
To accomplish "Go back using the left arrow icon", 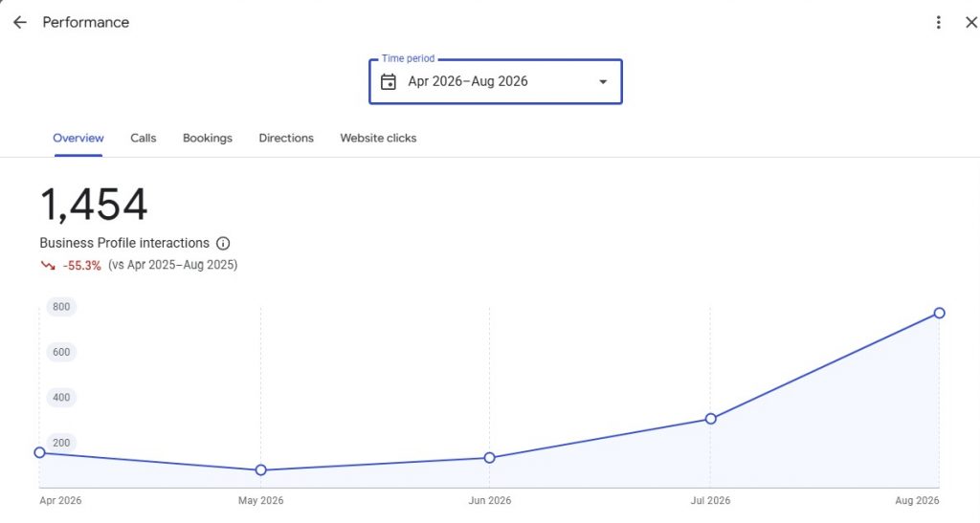I will [20, 22].
